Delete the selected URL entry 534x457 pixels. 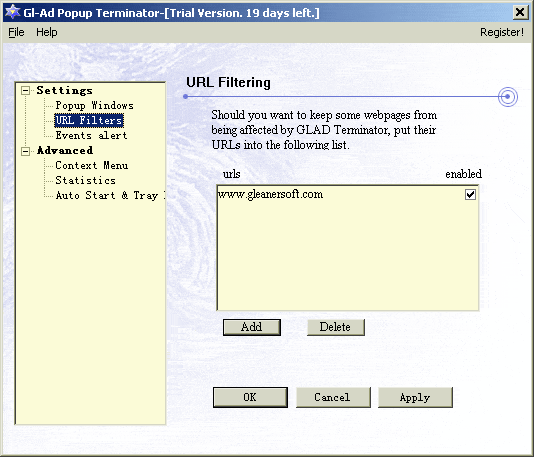335,327
